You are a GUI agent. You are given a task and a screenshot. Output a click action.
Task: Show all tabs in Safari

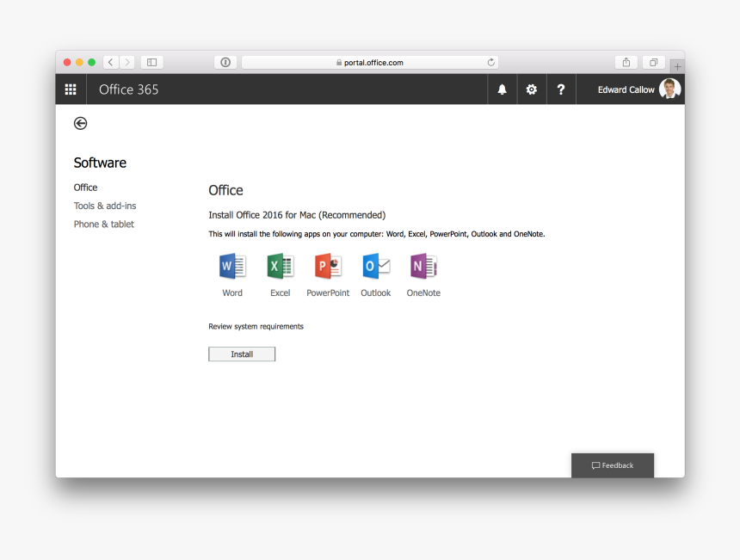654,62
